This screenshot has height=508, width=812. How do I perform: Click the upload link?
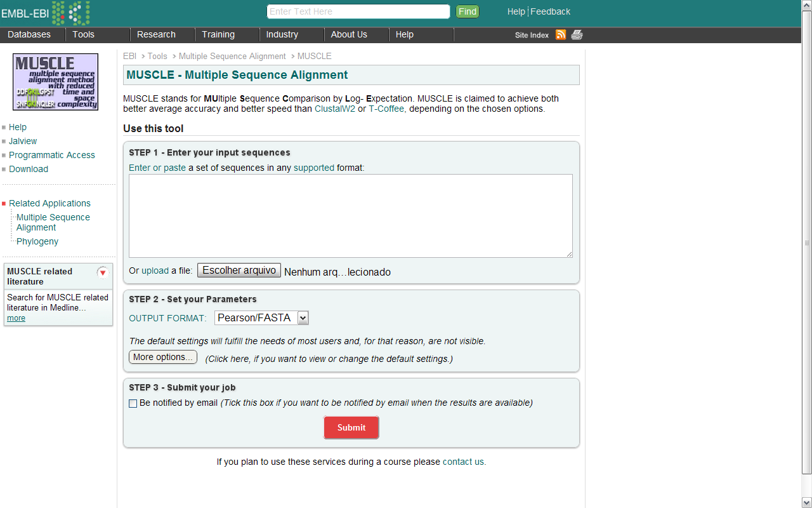155,271
